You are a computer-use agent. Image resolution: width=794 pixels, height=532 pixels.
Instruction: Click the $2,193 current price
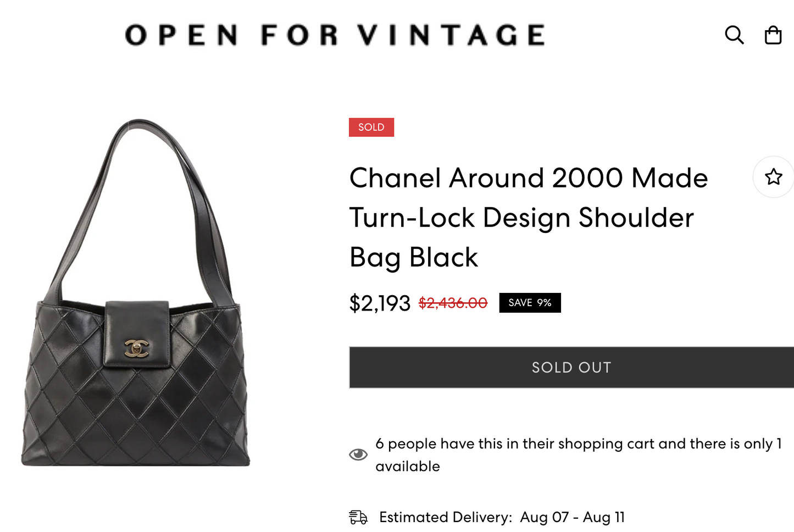point(380,303)
